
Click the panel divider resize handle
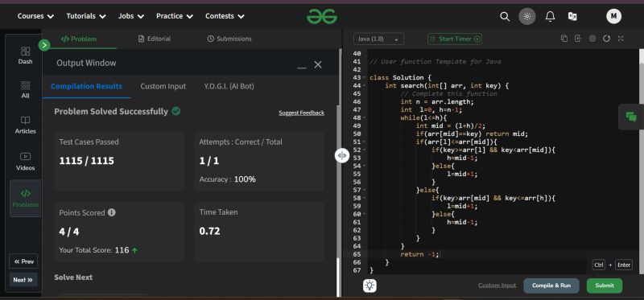(x=341, y=155)
